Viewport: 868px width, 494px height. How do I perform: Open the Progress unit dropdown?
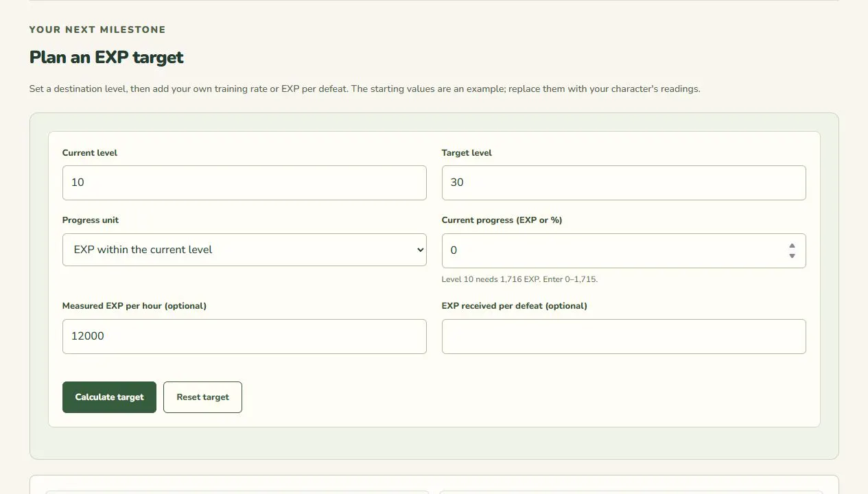[x=244, y=250]
